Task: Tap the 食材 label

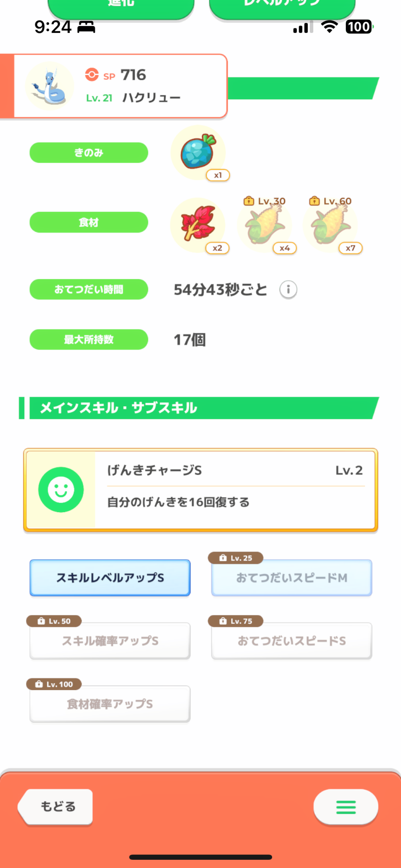Action: click(x=89, y=222)
